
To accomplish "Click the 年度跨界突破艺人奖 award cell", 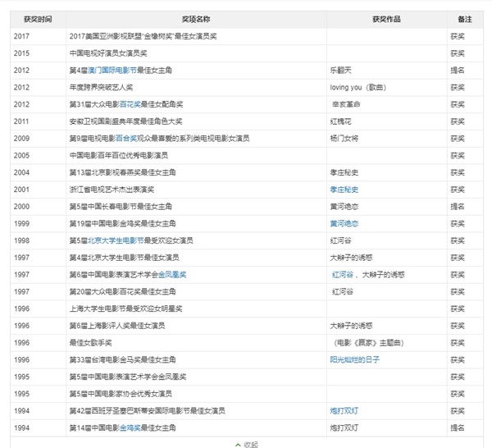I will pos(107,87).
